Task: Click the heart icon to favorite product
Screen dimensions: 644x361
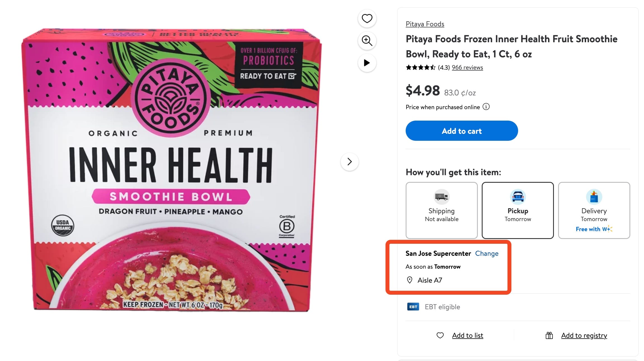Action: click(367, 18)
